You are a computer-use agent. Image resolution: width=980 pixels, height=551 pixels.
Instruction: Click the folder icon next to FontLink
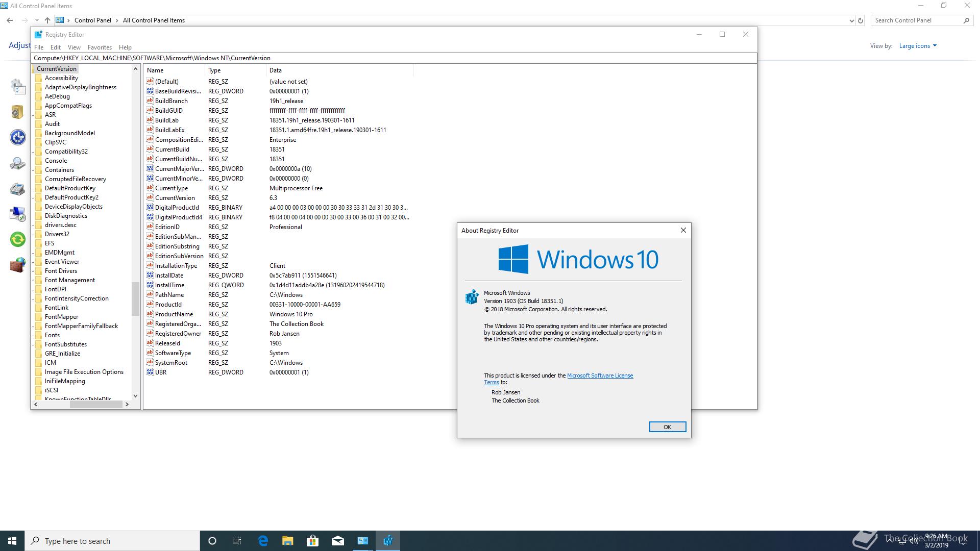pyautogui.click(x=38, y=308)
